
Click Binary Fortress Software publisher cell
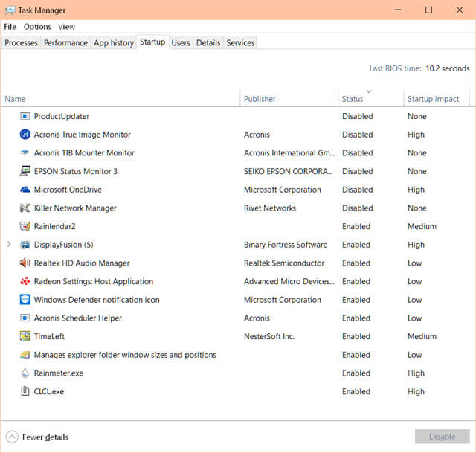click(286, 245)
